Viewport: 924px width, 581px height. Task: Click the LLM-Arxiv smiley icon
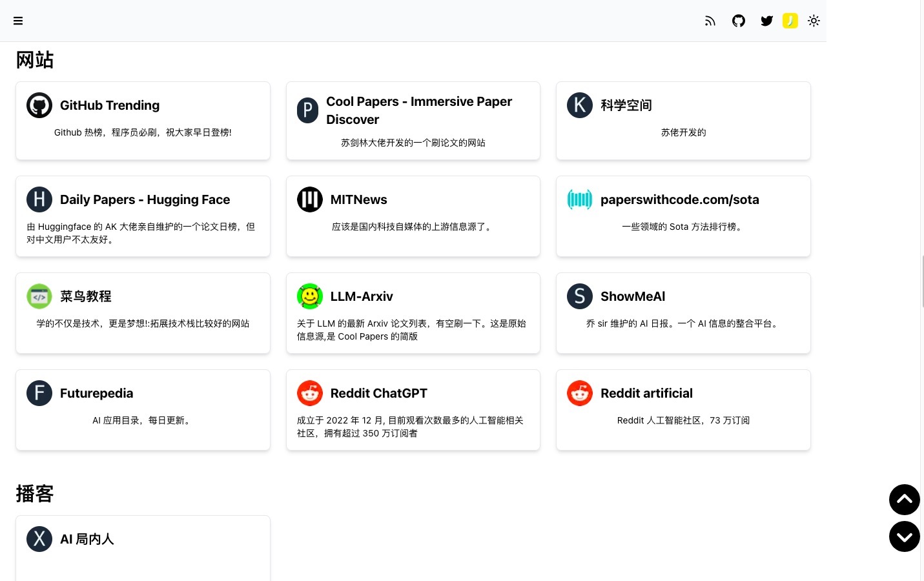coord(310,296)
